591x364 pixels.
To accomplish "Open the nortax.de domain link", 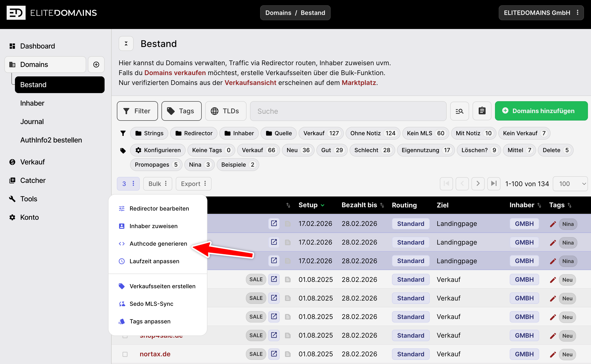I will click(155, 354).
